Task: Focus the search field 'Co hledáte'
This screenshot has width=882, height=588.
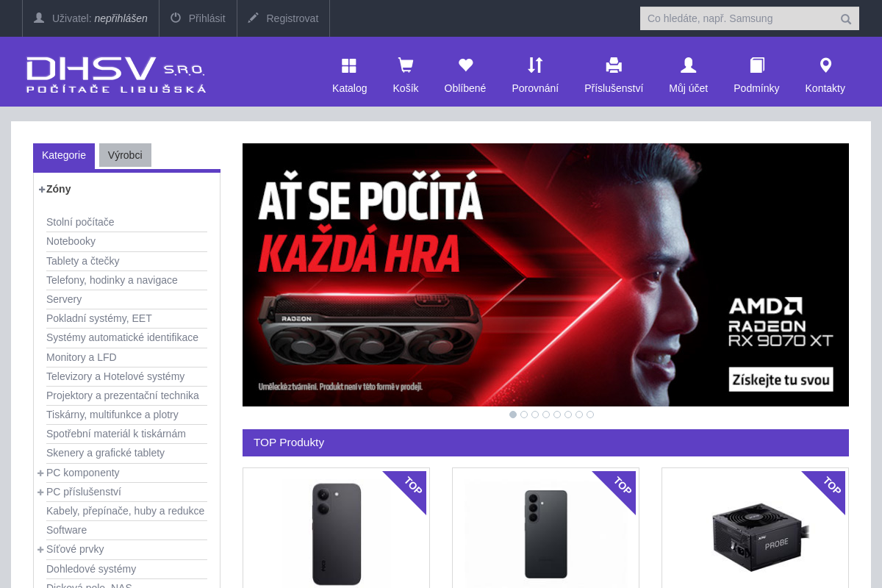Action: pyautogui.click(x=739, y=18)
